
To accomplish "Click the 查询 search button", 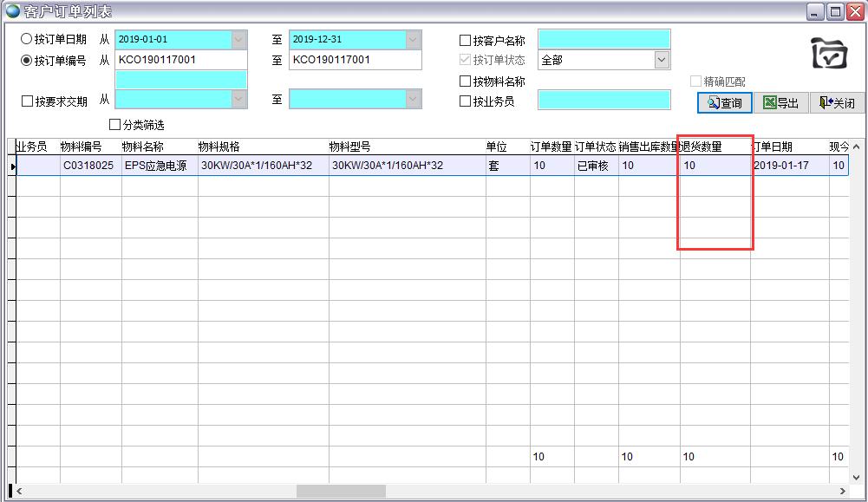I will click(725, 103).
